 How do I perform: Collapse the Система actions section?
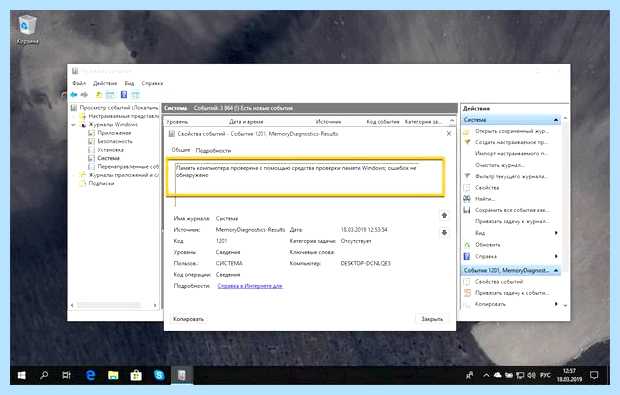[556, 120]
